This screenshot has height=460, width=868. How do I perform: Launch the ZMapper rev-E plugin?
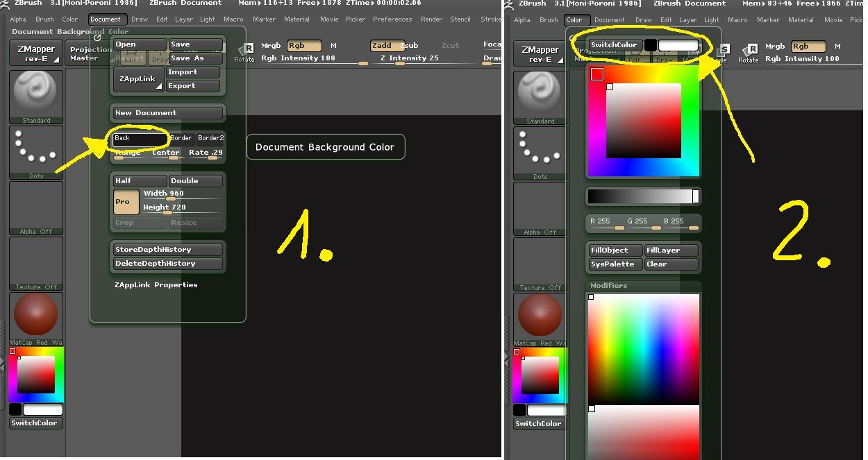34,53
